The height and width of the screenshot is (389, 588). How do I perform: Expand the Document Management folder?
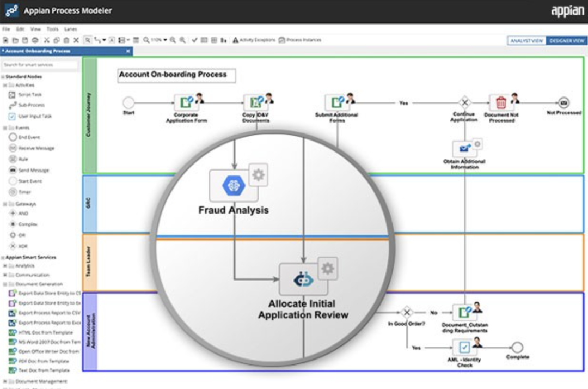tap(5, 381)
